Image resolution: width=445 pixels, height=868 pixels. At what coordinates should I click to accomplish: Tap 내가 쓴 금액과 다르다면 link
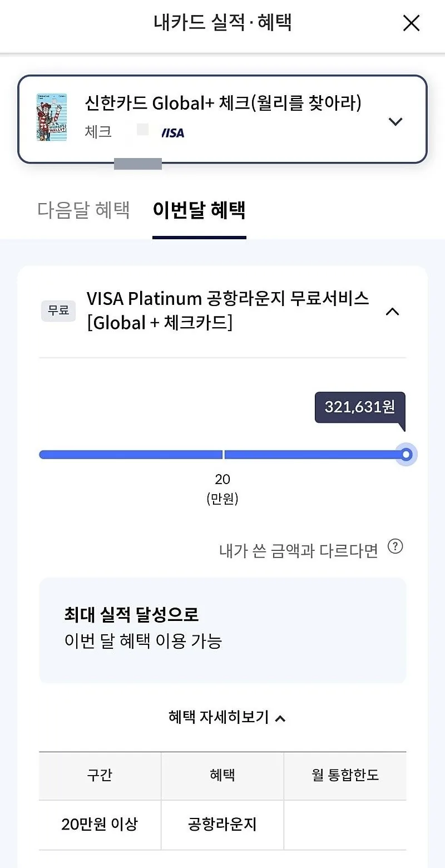[x=299, y=551]
